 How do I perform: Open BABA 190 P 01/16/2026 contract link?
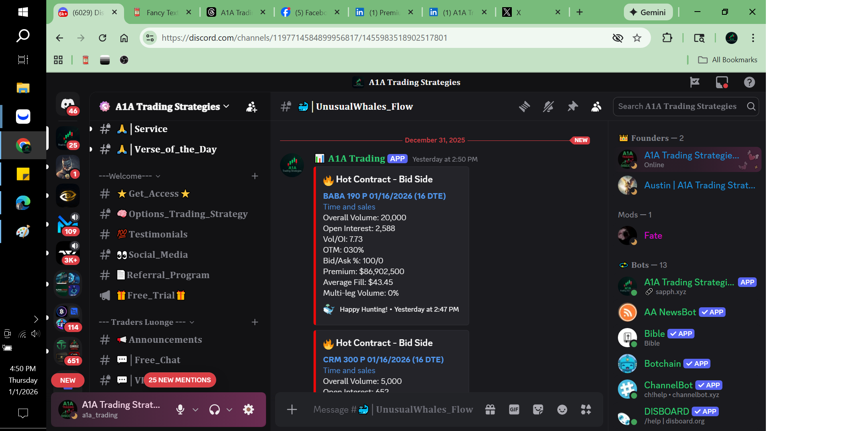coord(385,196)
